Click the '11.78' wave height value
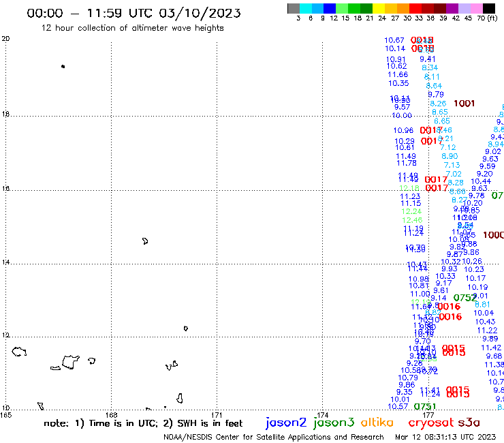Image resolution: width=504 pixels, height=443 pixels. click(x=407, y=163)
